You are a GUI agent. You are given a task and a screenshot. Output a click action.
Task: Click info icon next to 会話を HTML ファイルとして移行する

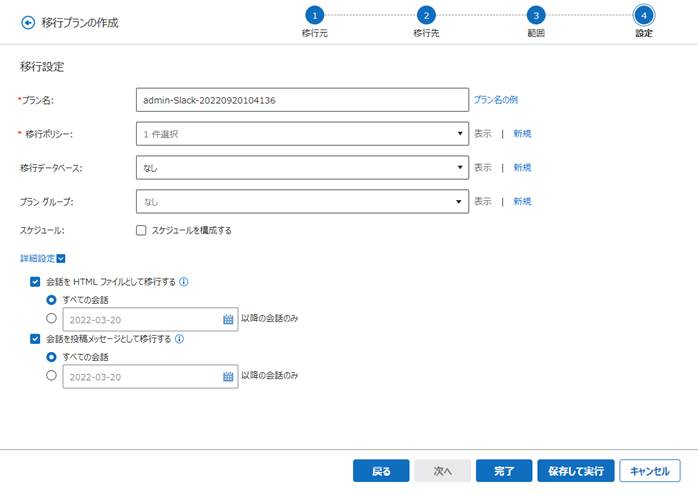pyautogui.click(x=183, y=282)
